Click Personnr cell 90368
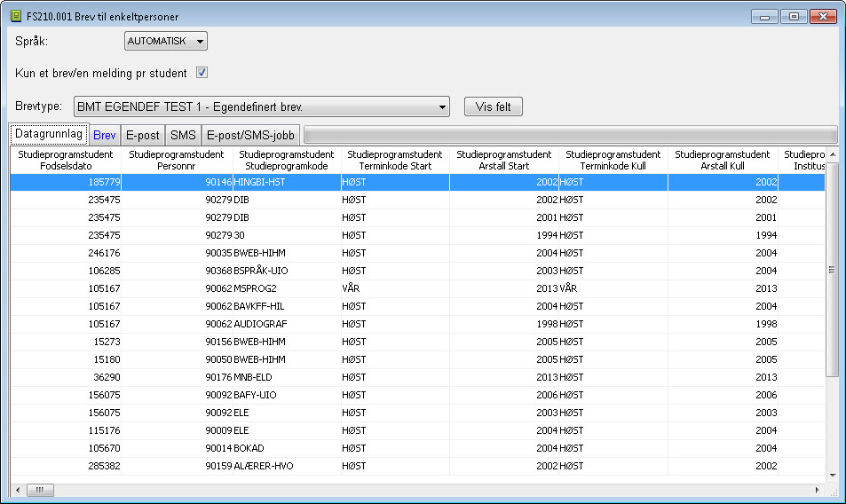Viewport: 846px width, 504px height. (177, 271)
